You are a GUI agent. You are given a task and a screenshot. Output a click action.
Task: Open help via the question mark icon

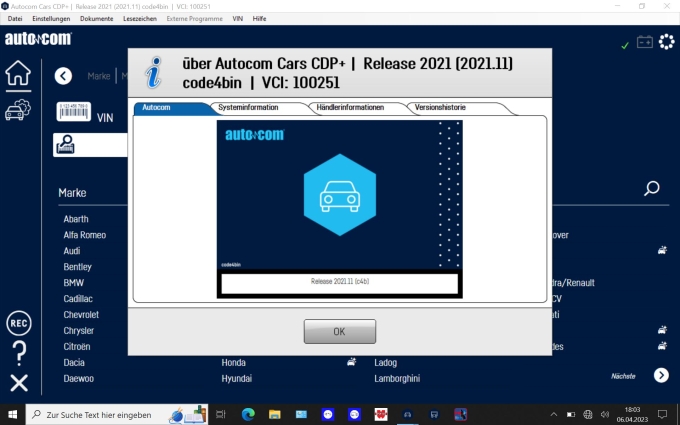(19, 353)
